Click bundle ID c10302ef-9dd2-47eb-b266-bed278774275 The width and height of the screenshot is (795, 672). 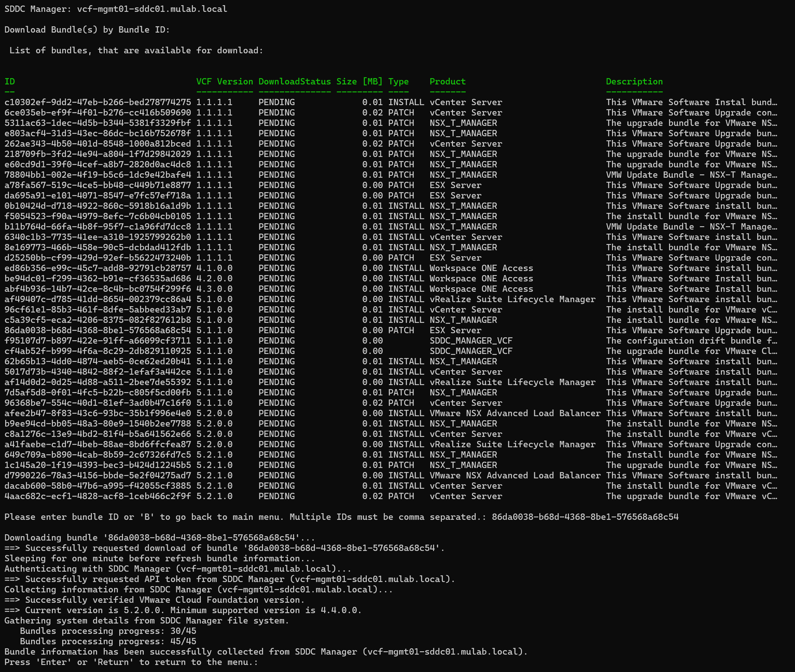(x=97, y=103)
